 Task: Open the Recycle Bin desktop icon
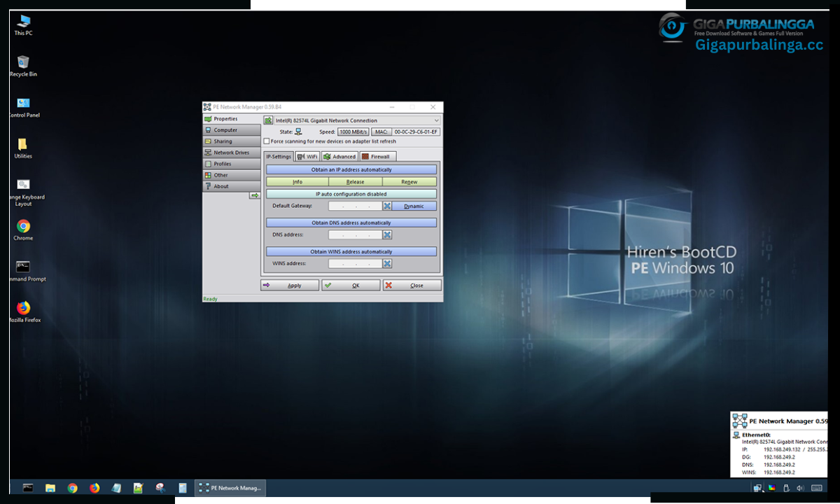pyautogui.click(x=23, y=66)
